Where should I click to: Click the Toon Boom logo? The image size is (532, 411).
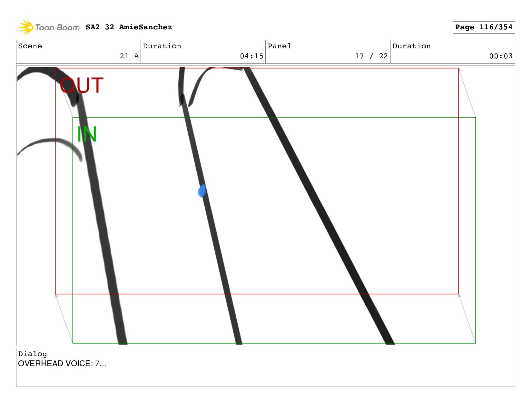[x=48, y=27]
